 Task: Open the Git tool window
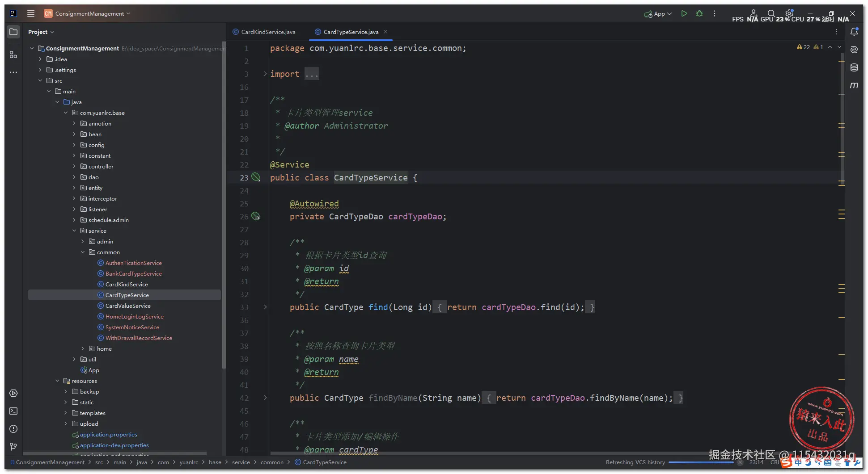(13, 447)
